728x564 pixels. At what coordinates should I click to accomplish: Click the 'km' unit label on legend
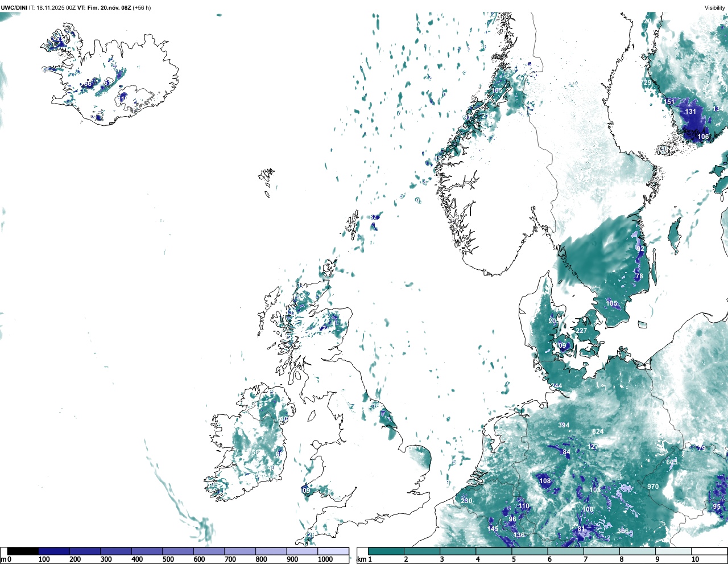[361, 559]
